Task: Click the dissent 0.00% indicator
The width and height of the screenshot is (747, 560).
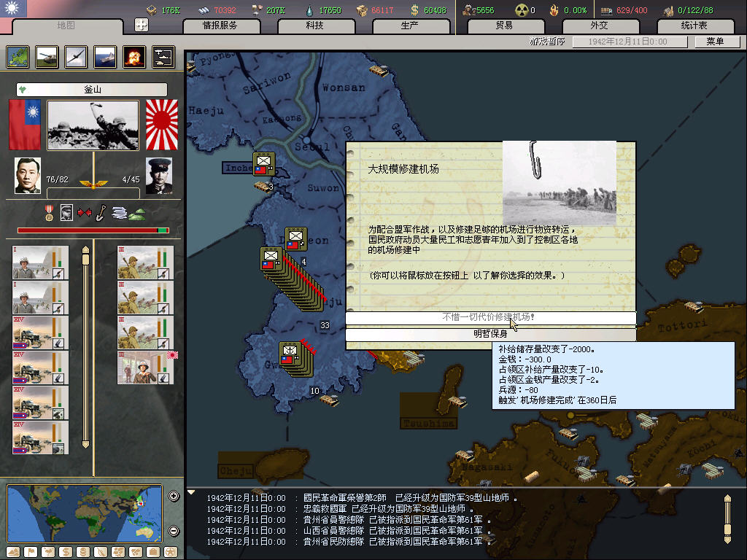Action: pyautogui.click(x=569, y=10)
